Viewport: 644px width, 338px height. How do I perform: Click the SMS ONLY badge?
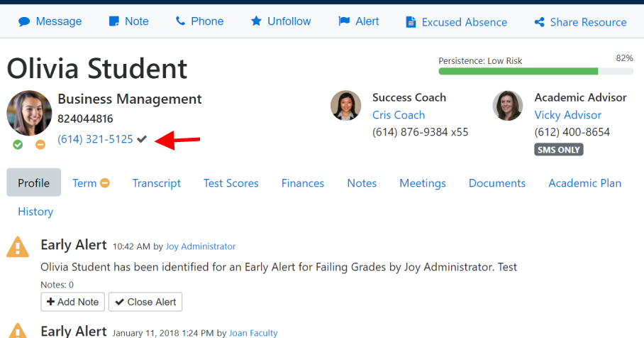(x=559, y=150)
